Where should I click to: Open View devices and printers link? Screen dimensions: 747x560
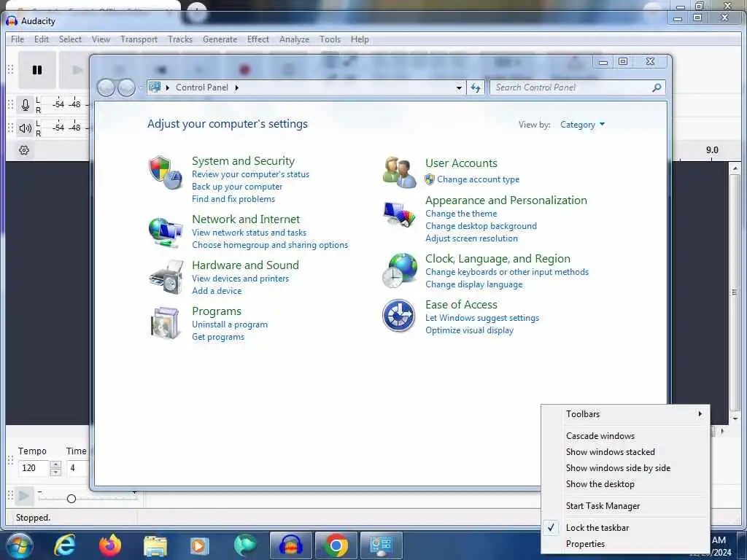tap(241, 279)
